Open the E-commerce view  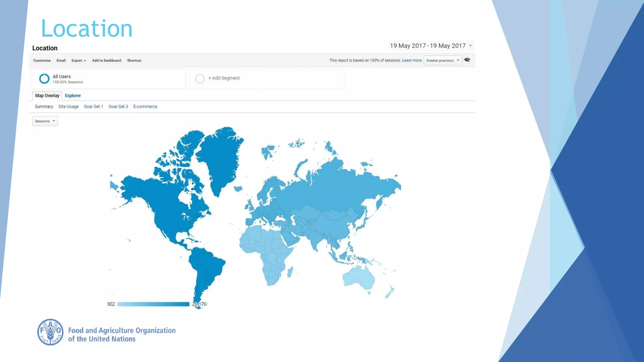[145, 107]
